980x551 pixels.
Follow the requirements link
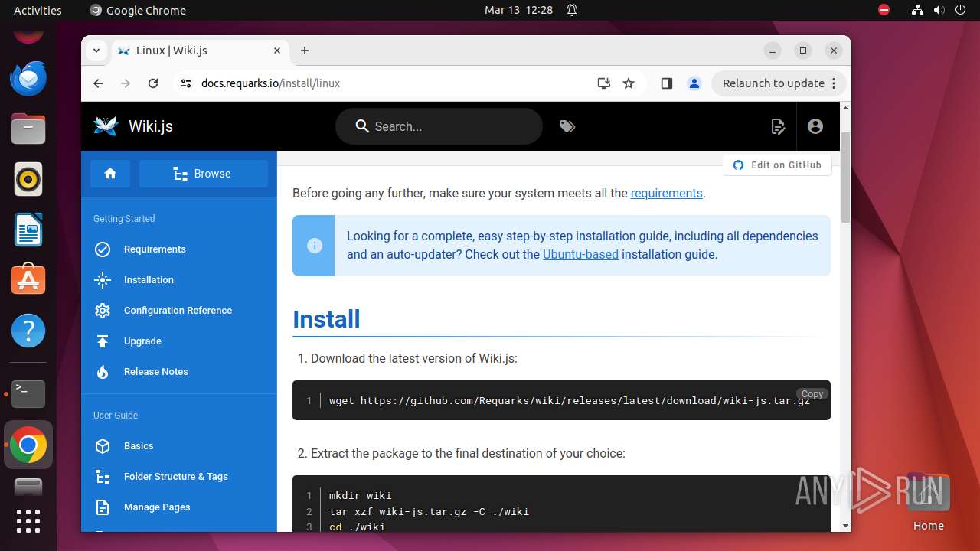click(666, 193)
